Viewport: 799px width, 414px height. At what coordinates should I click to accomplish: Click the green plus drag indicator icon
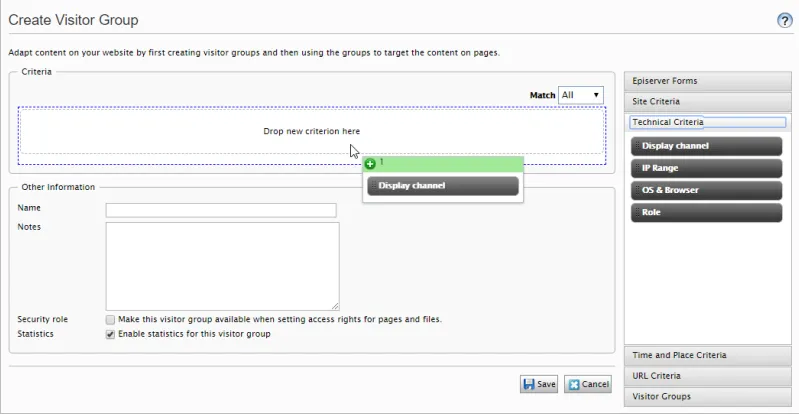[370, 164]
